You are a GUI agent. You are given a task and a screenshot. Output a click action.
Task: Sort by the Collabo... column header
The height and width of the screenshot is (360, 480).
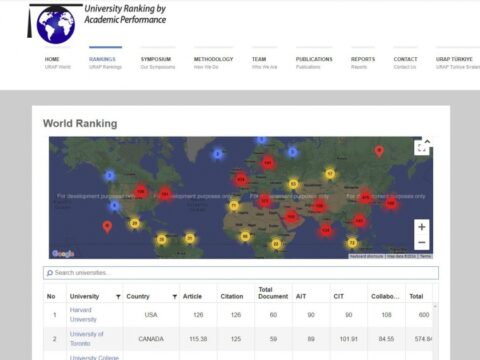[385, 296]
